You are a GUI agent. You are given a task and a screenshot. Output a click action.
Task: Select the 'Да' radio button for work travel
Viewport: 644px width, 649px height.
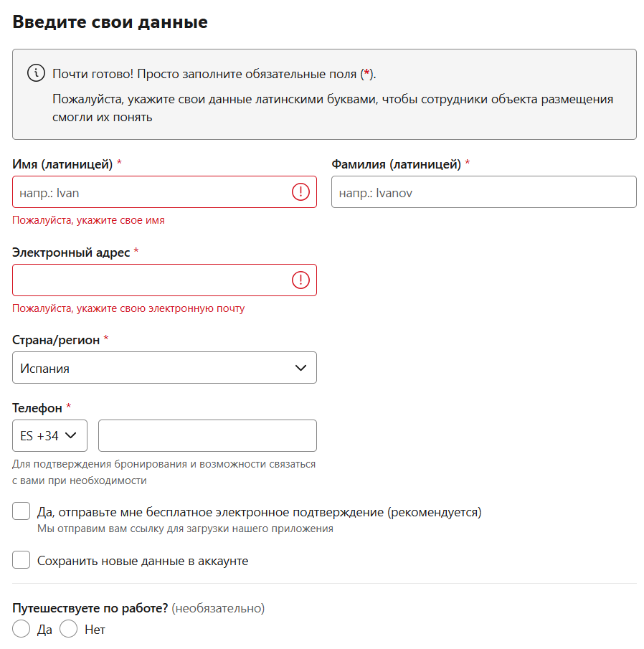[x=22, y=630]
